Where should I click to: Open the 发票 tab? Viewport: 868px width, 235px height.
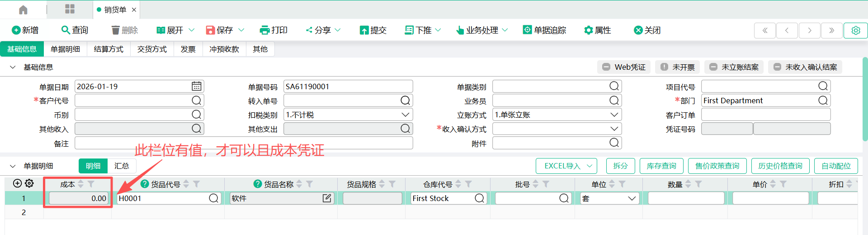(x=188, y=49)
